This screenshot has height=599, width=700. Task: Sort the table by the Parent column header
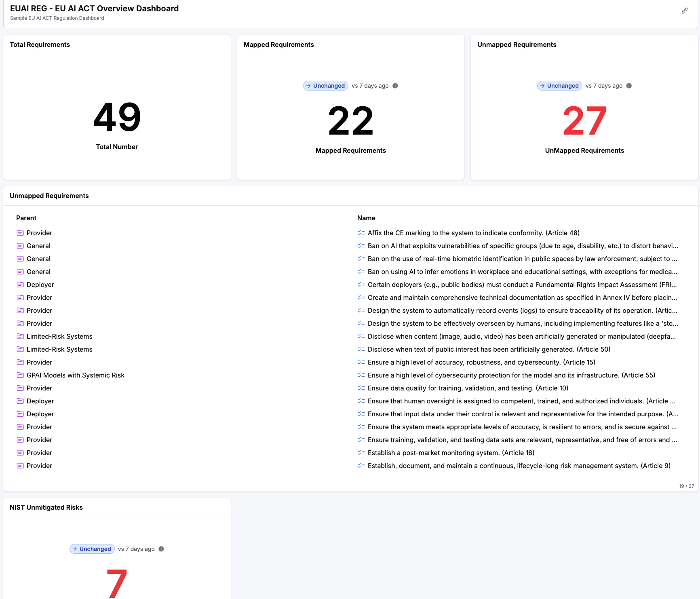point(26,218)
